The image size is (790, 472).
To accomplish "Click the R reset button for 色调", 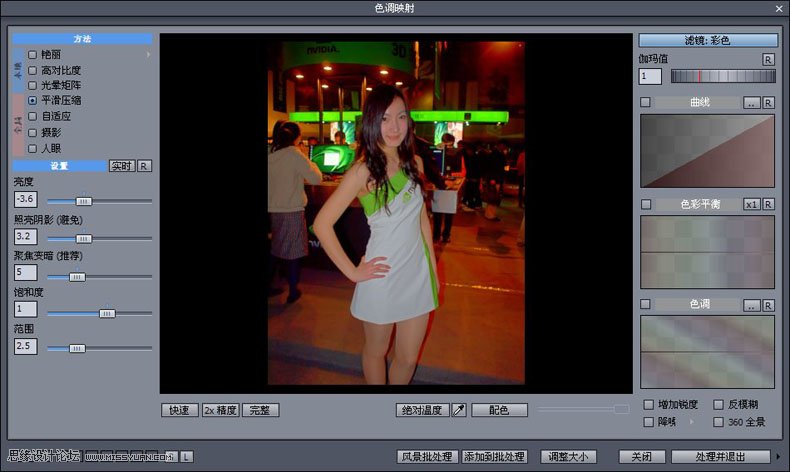I will 768,304.
